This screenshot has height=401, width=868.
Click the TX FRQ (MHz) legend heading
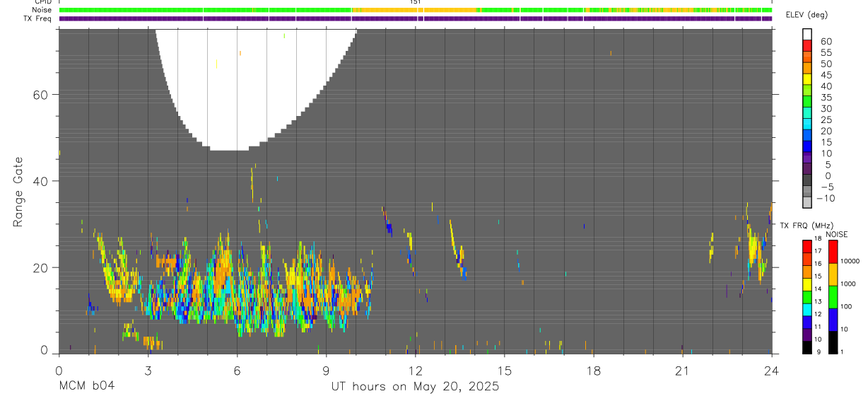coord(804,225)
